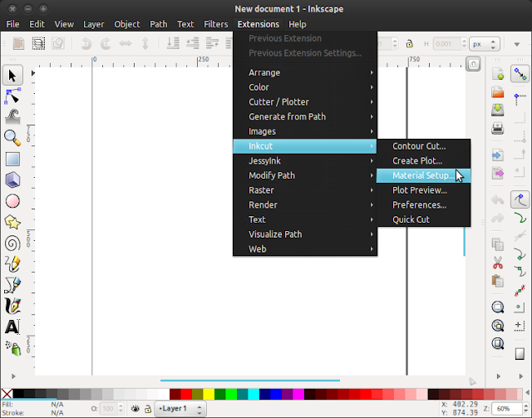This screenshot has width=532, height=418.
Task: Select the Bezier pen tool
Action: click(x=12, y=285)
